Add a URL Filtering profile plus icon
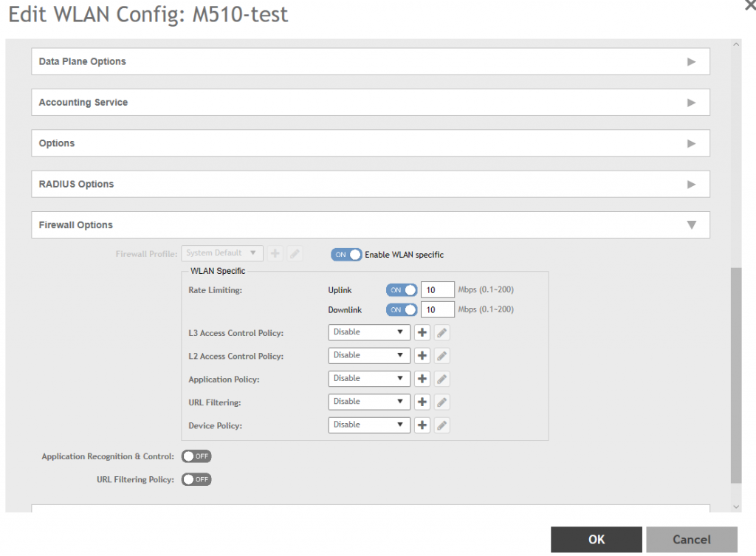 tap(422, 402)
